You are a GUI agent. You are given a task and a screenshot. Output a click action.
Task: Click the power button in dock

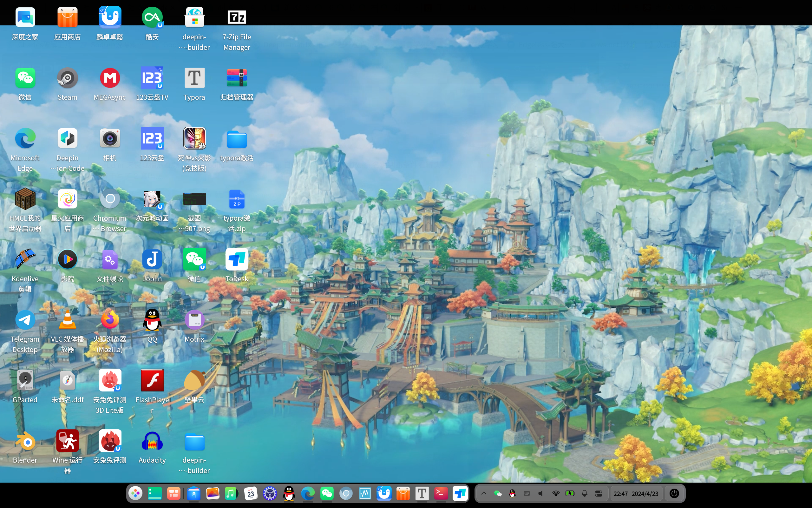tap(674, 493)
